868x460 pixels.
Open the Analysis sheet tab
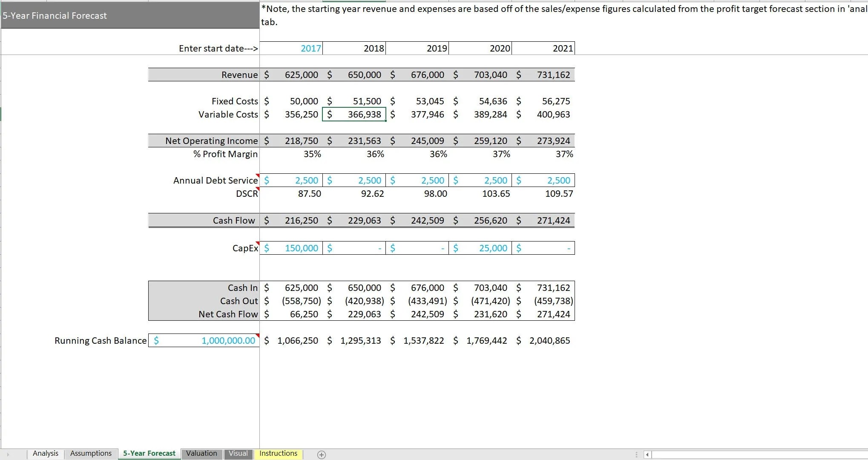click(x=45, y=453)
